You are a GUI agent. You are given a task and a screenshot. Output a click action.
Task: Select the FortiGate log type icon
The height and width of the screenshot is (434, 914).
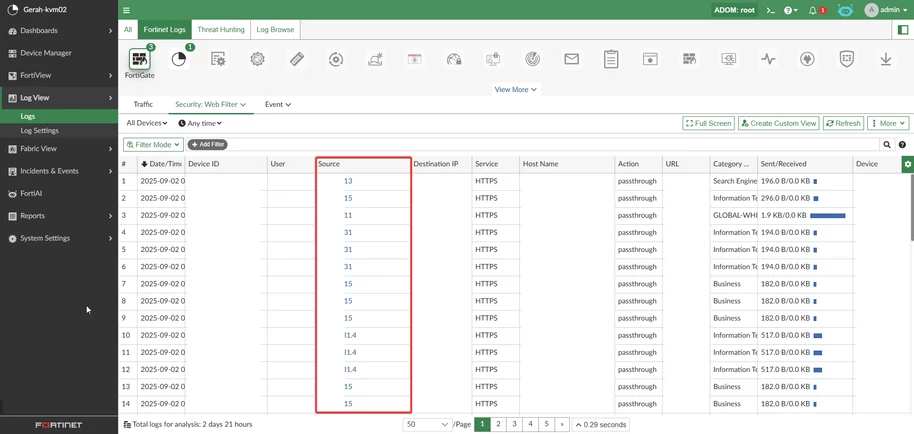click(x=139, y=59)
